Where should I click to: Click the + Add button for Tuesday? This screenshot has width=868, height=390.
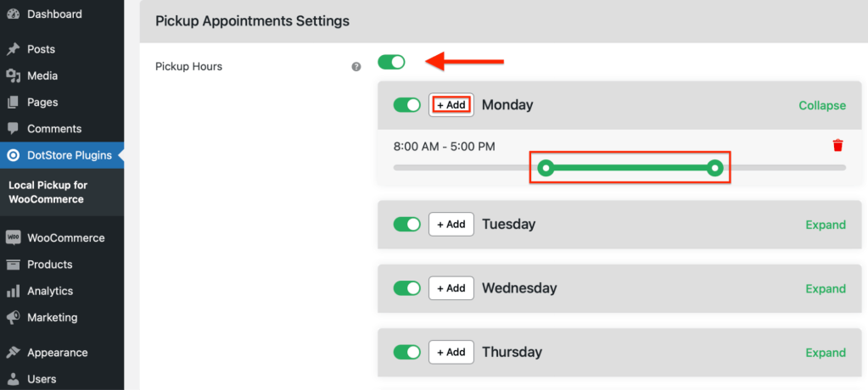[x=451, y=224]
